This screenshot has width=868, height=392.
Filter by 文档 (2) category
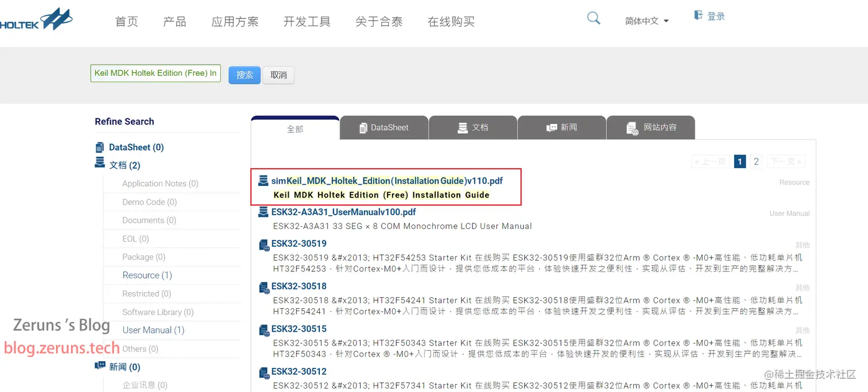pos(125,165)
